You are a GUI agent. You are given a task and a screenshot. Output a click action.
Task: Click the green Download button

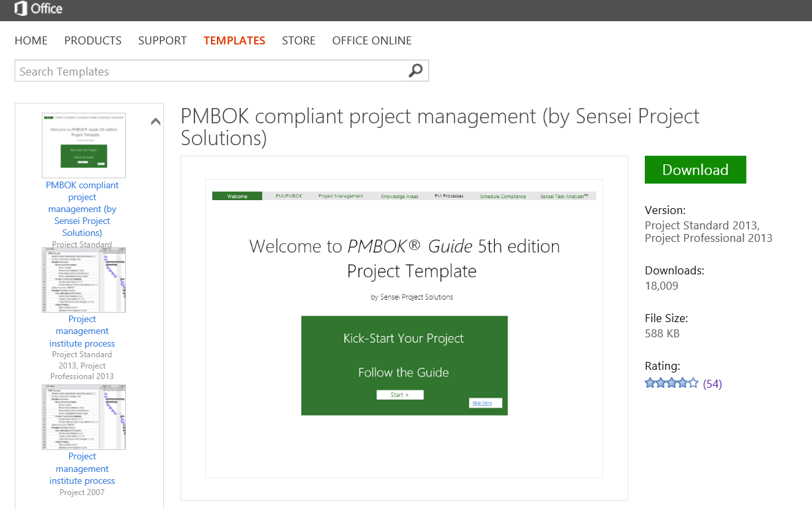(695, 170)
